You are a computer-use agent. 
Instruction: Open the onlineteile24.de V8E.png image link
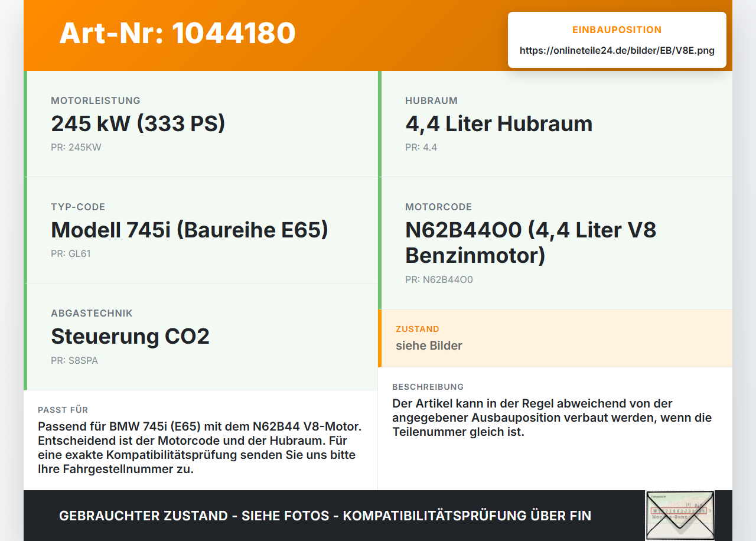point(617,51)
